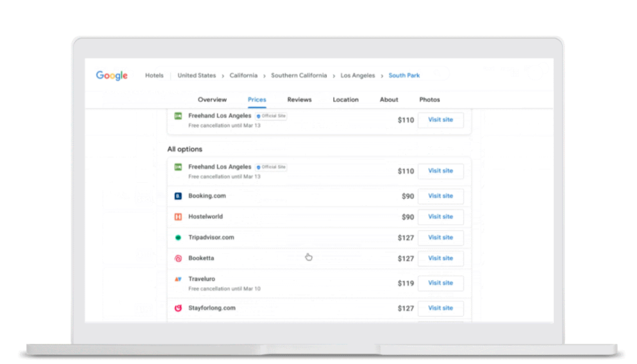Visit site for Freehand Los Angeles in All options

point(441,171)
